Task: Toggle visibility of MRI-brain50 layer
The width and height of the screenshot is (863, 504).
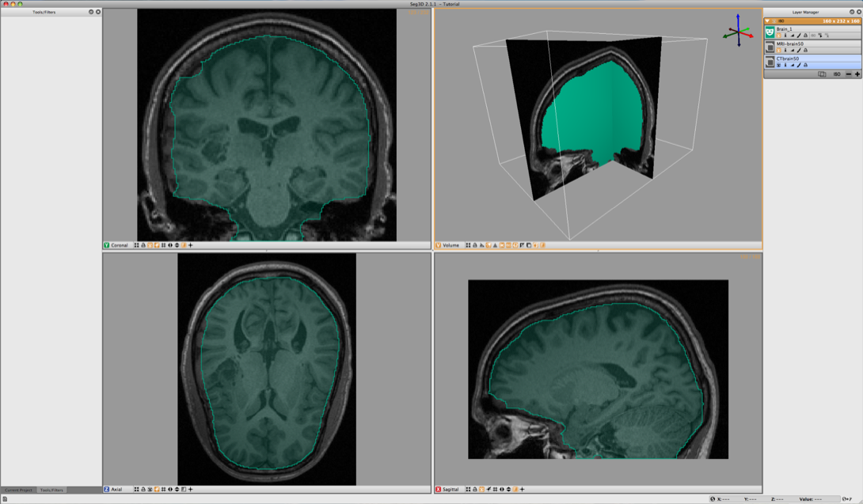Action: point(779,50)
